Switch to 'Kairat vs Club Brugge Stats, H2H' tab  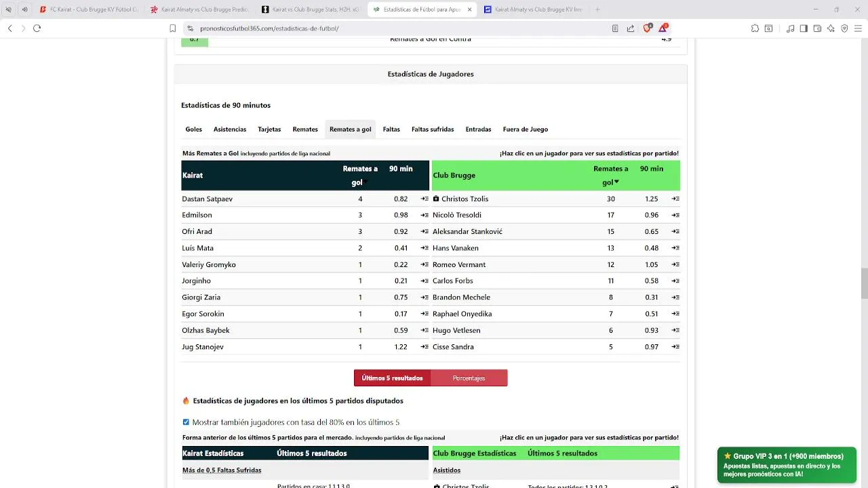pos(311,9)
